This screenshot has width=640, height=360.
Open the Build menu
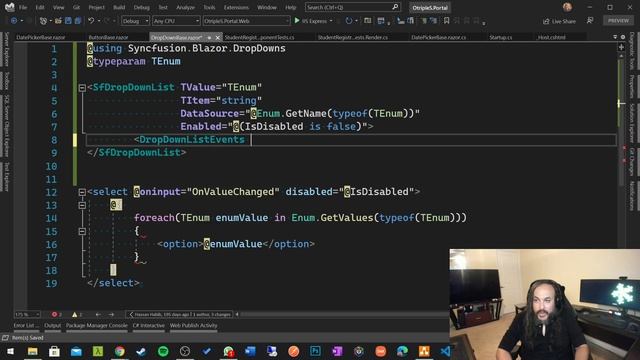pos(119,7)
